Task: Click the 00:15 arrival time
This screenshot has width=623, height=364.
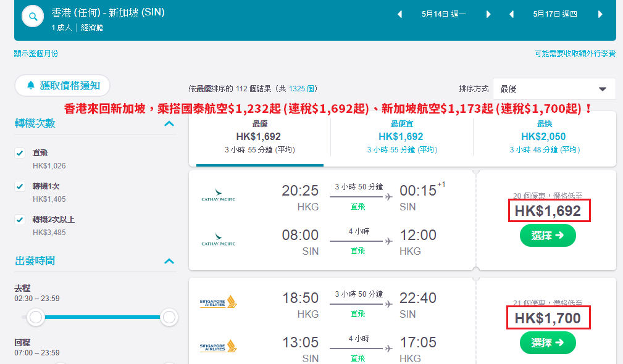Action: [x=418, y=191]
